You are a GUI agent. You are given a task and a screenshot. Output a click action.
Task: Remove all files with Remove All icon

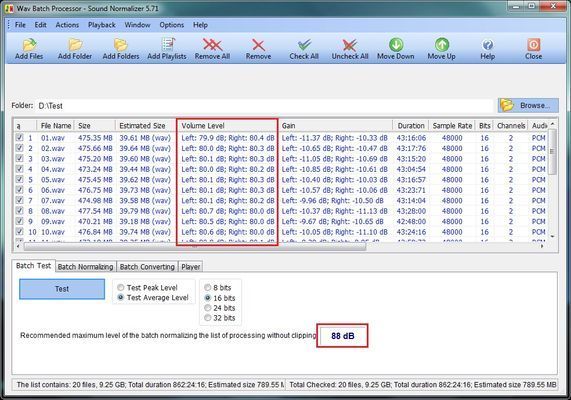tap(212, 49)
